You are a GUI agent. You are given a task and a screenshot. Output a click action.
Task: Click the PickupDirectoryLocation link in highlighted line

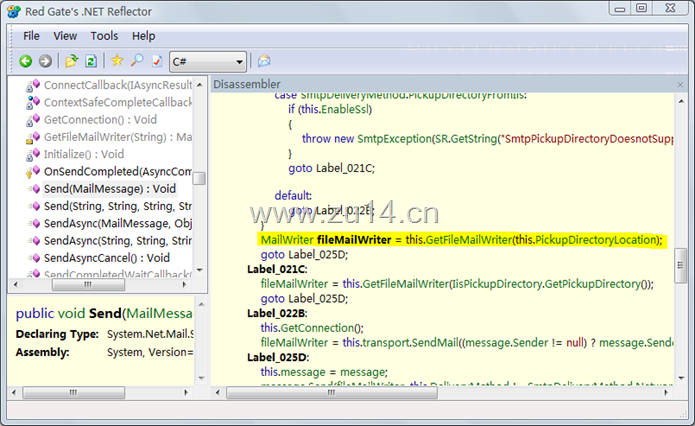(596, 240)
